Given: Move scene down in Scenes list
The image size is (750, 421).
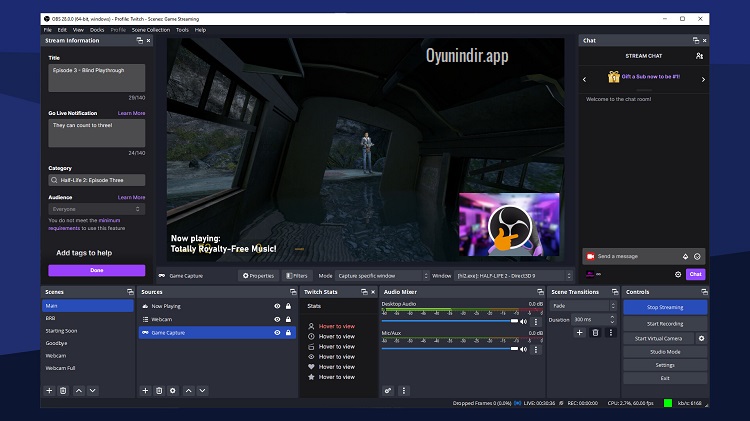Looking at the screenshot, I should [93, 391].
